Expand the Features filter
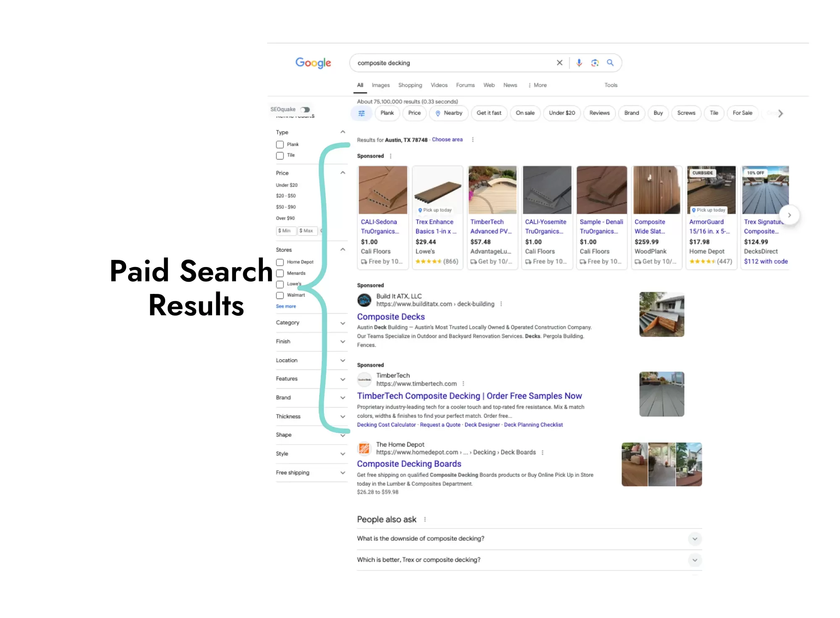The width and height of the screenshot is (840, 618). click(343, 379)
